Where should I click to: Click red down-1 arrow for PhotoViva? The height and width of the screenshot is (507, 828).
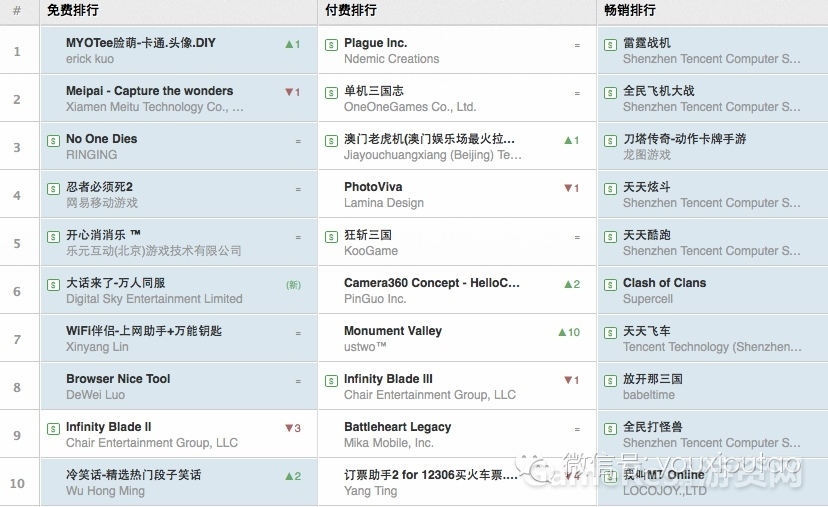pyautogui.click(x=571, y=188)
